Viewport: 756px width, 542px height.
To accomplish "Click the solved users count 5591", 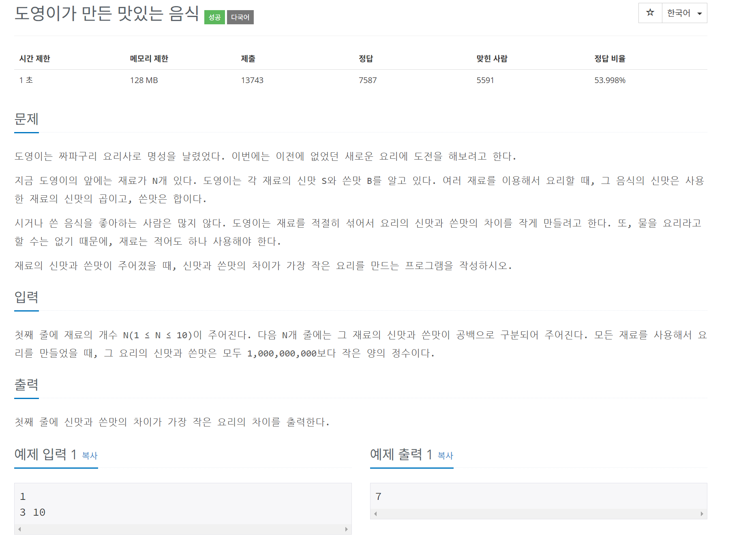I will pyautogui.click(x=485, y=80).
